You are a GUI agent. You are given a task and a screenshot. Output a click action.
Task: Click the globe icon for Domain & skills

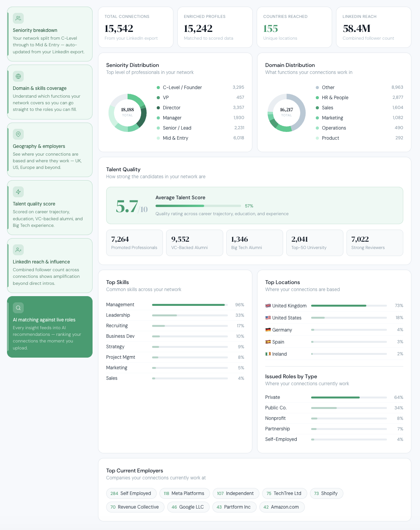pyautogui.click(x=18, y=76)
